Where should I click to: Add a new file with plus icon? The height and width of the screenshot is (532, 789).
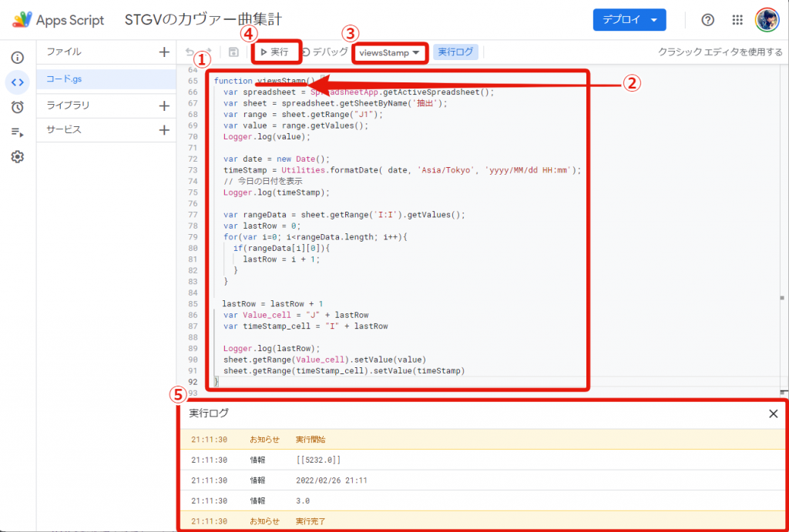pos(163,52)
